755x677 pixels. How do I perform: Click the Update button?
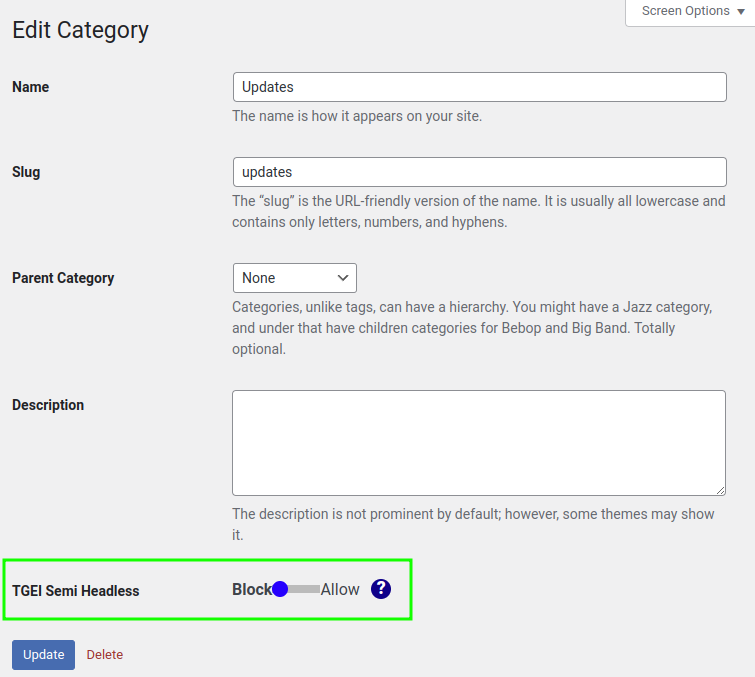[x=43, y=655]
